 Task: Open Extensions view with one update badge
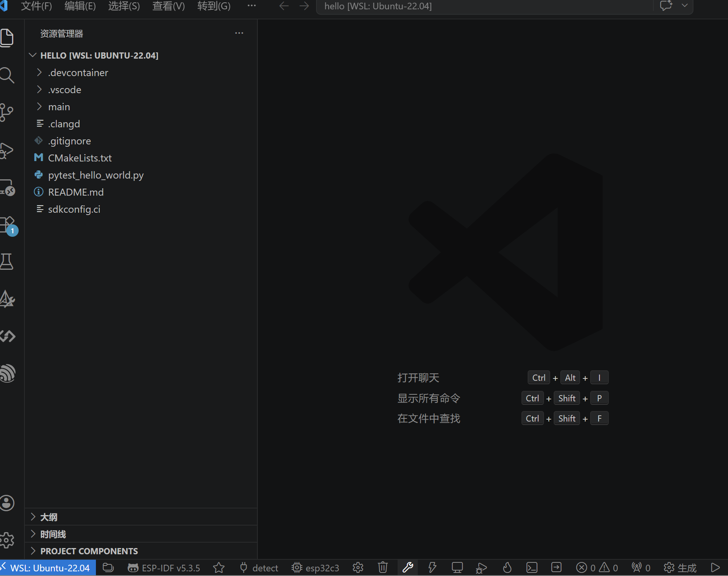point(9,226)
